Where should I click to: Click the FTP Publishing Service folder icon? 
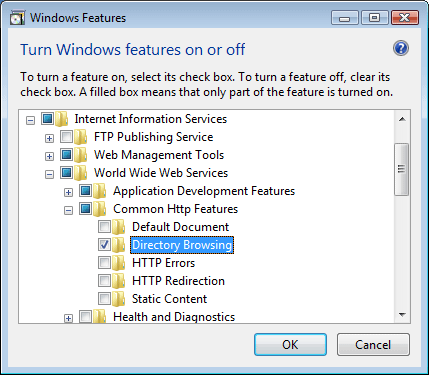click(81, 137)
